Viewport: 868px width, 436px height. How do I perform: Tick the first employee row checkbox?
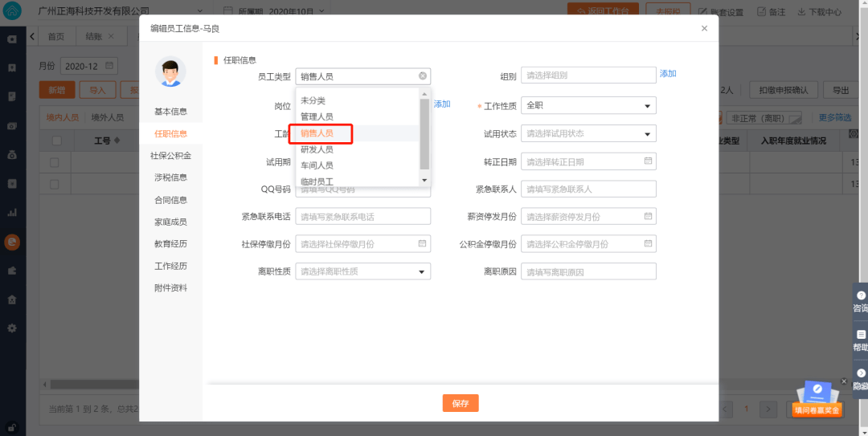pyautogui.click(x=55, y=162)
